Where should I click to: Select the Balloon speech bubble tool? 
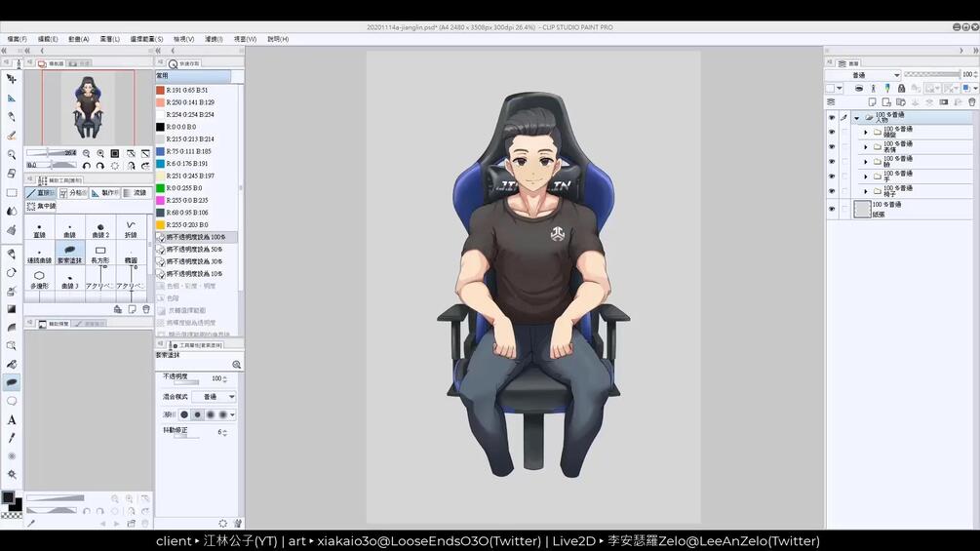click(x=12, y=401)
